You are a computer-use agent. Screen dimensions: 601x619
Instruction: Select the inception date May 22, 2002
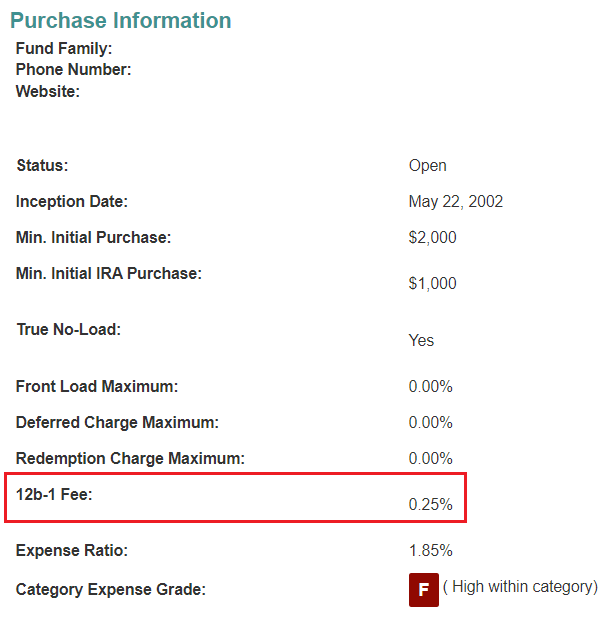456,201
